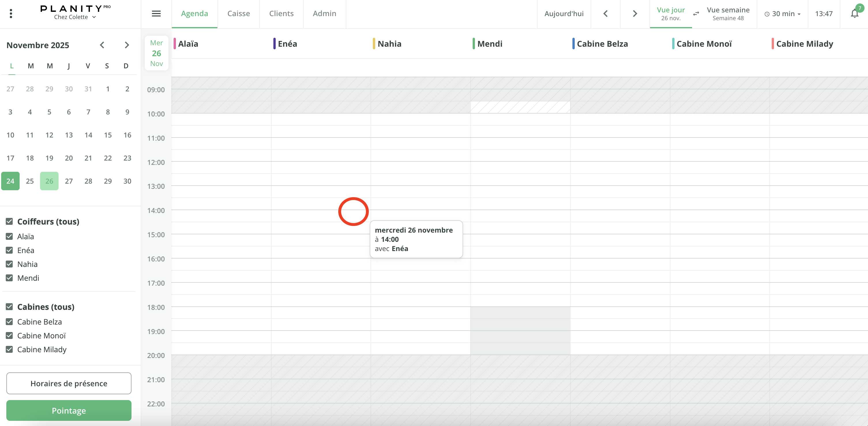The height and width of the screenshot is (426, 868).
Task: Open the 30 min interval dropdown
Action: (x=782, y=14)
